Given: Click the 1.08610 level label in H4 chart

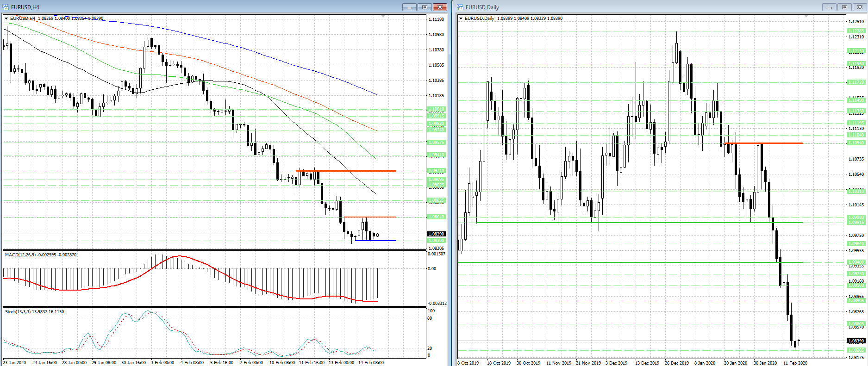Looking at the screenshot, I should pos(436,217).
